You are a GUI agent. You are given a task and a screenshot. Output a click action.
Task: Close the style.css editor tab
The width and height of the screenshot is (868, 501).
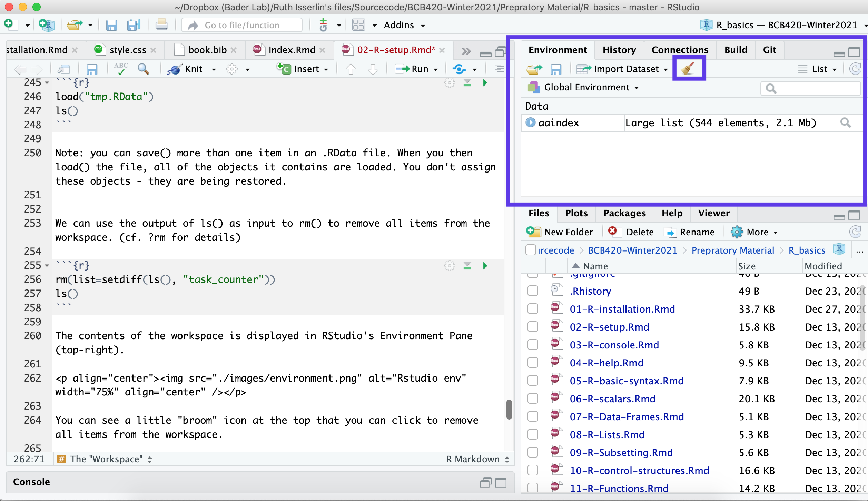(x=153, y=50)
